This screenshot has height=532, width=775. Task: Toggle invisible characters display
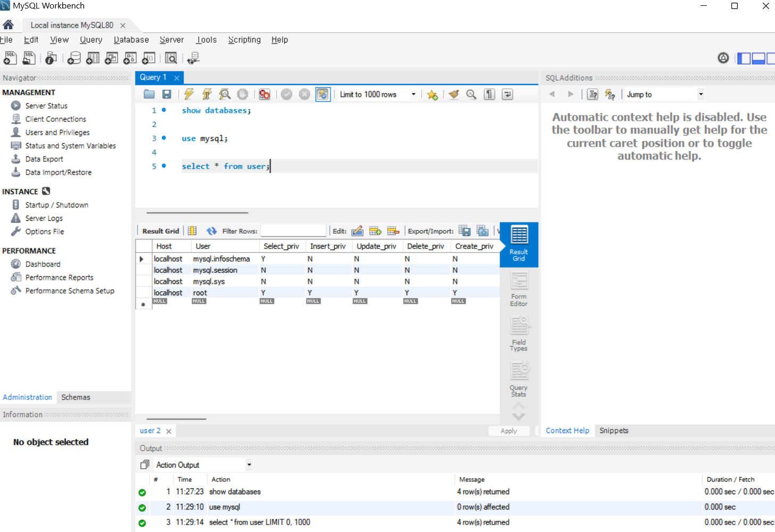click(489, 94)
